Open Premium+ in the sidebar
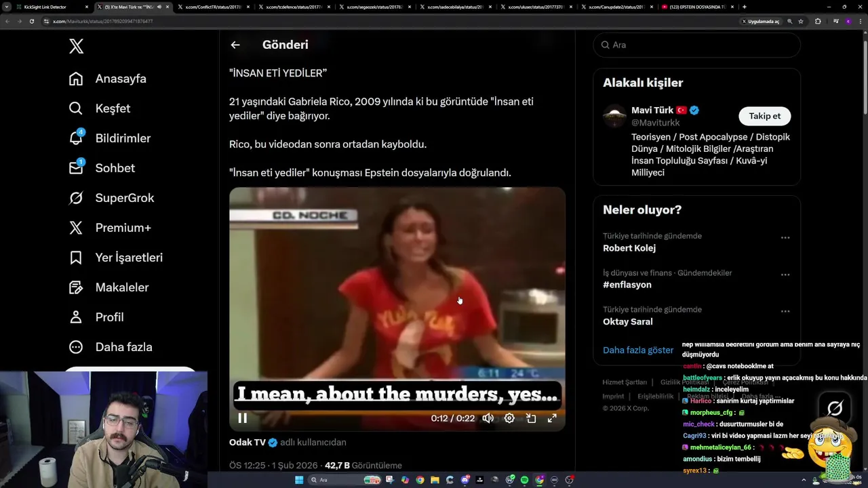The image size is (868, 488). click(x=110, y=228)
